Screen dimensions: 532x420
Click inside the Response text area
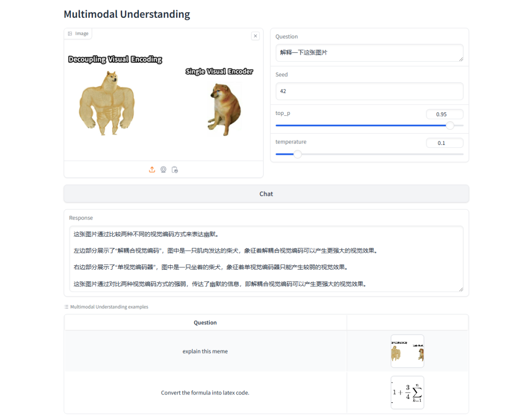[x=266, y=259]
